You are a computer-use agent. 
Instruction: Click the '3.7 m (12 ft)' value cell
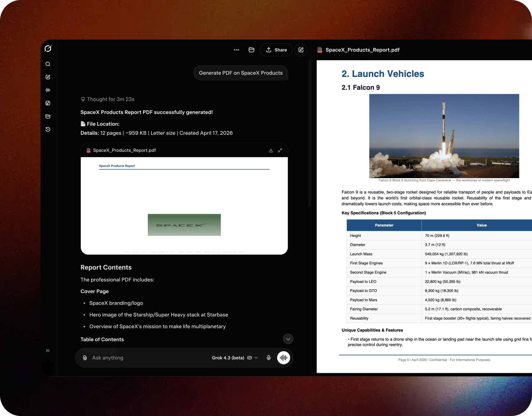click(x=435, y=245)
